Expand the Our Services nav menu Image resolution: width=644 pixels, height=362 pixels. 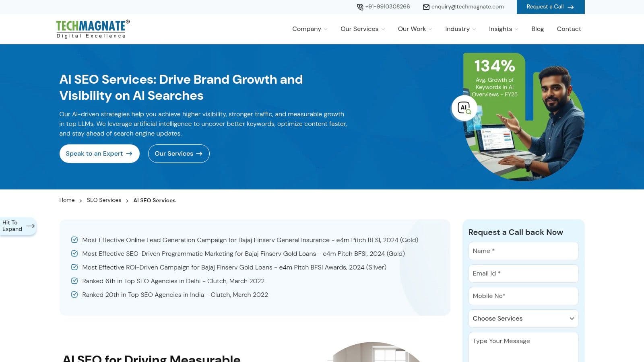click(x=363, y=29)
